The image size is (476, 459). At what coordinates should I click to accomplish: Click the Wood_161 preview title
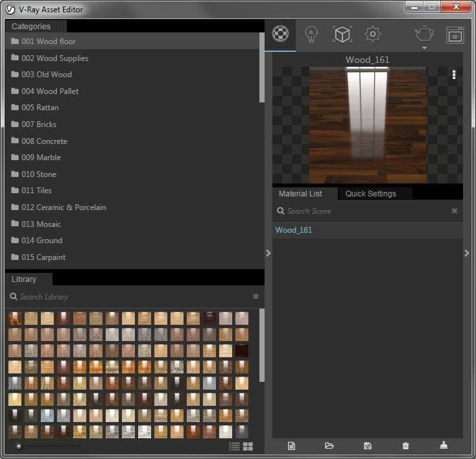pyautogui.click(x=367, y=60)
